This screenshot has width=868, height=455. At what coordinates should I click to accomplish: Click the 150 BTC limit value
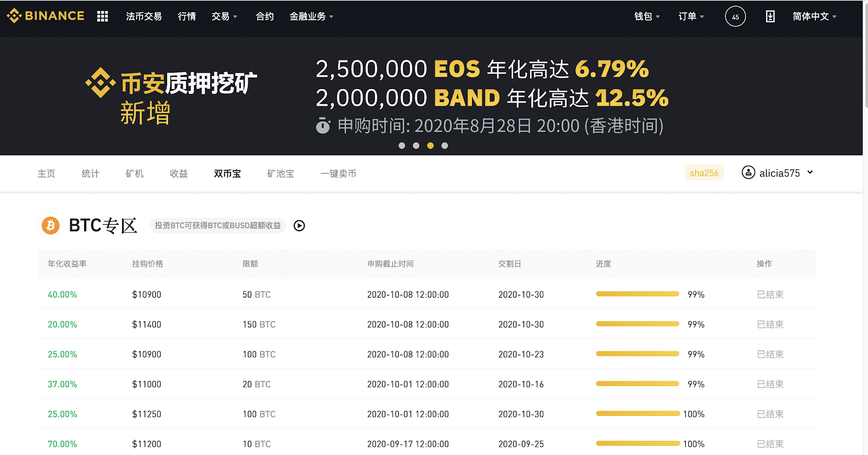[x=259, y=324]
